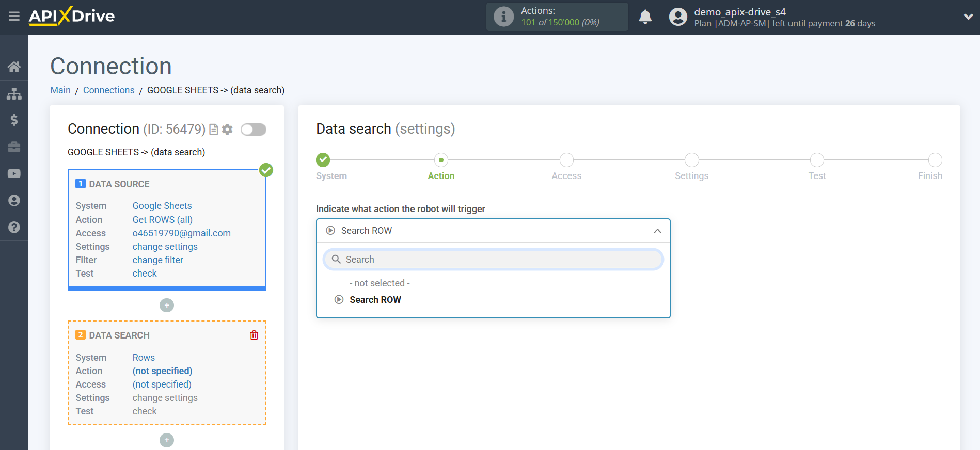Click the Search field in dropdown
This screenshot has height=450, width=980.
493,260
